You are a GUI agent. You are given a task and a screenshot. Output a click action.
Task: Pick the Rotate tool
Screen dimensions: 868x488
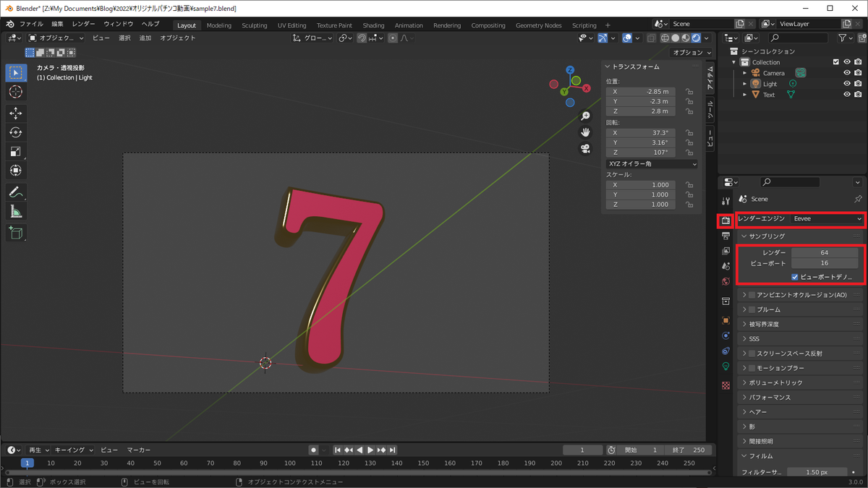pos(16,132)
